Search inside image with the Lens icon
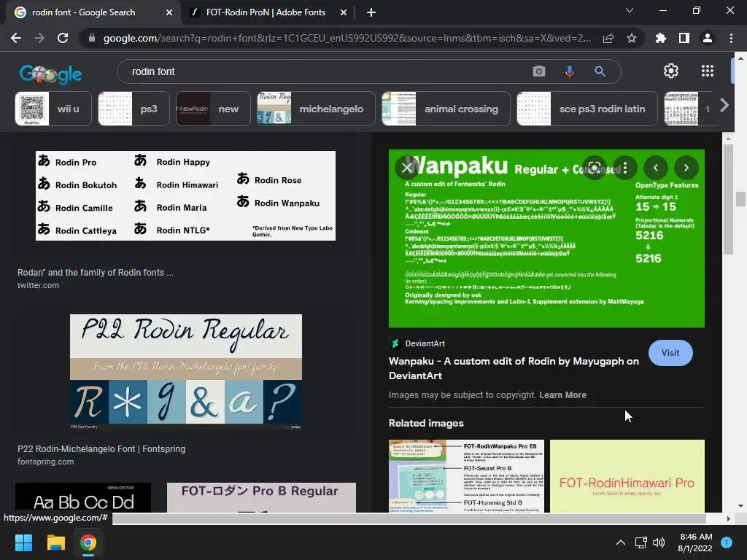 pyautogui.click(x=595, y=168)
